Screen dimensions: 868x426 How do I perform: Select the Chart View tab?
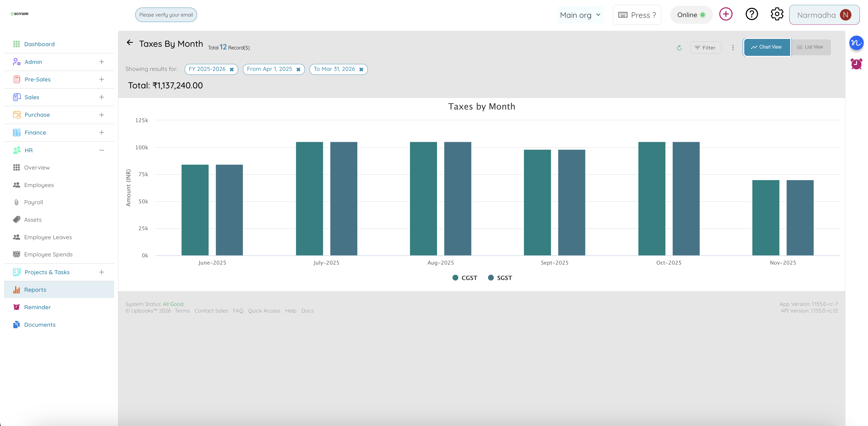point(767,47)
